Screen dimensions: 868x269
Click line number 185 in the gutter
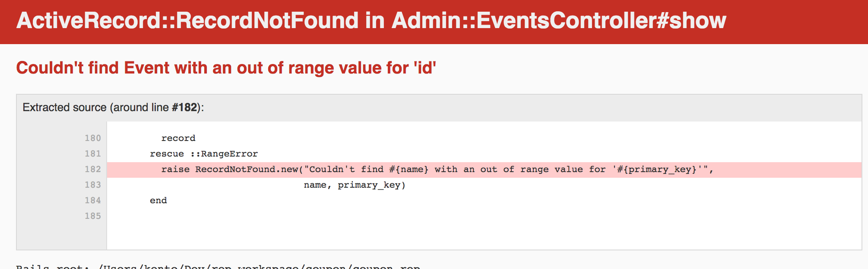click(93, 216)
